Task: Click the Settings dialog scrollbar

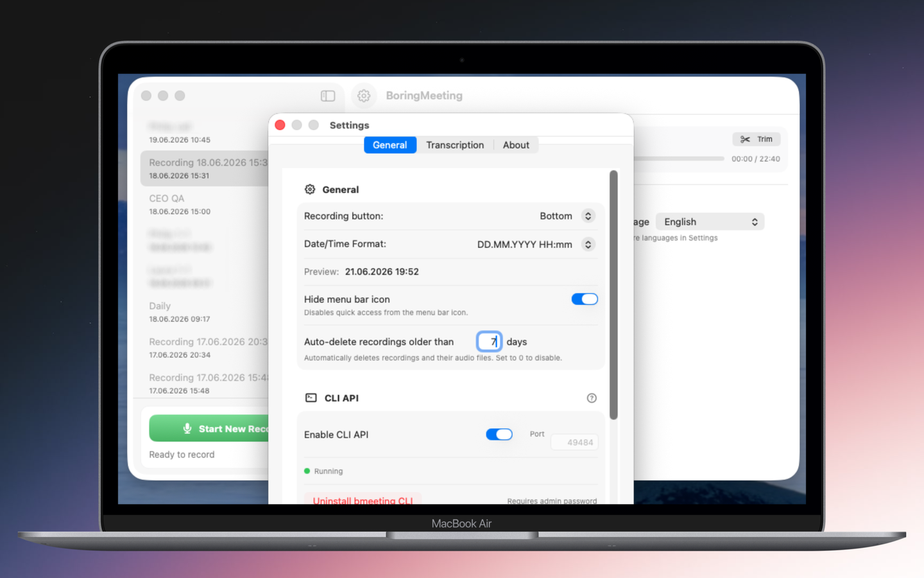Action: coord(613,295)
